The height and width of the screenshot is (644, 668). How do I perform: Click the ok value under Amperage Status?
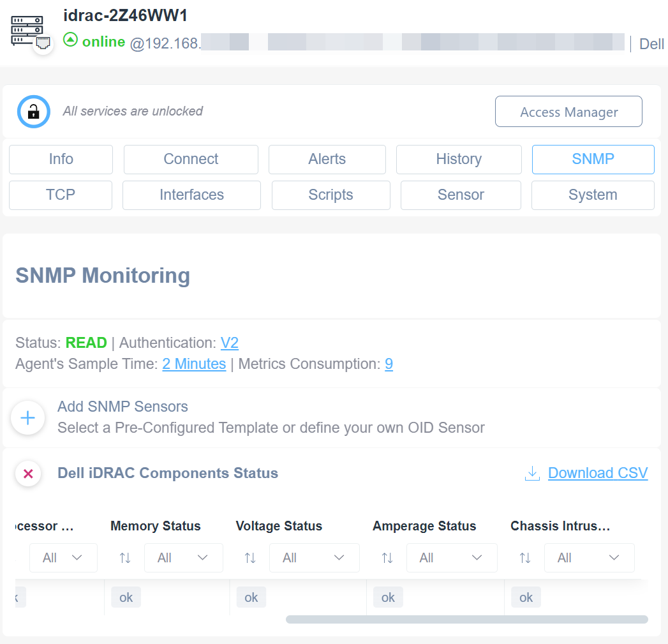(388, 597)
